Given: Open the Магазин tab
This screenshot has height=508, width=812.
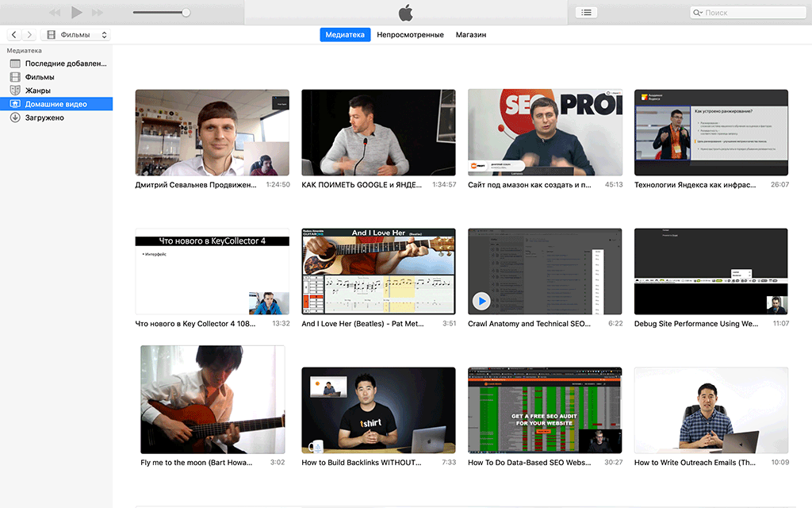Looking at the screenshot, I should [470, 35].
